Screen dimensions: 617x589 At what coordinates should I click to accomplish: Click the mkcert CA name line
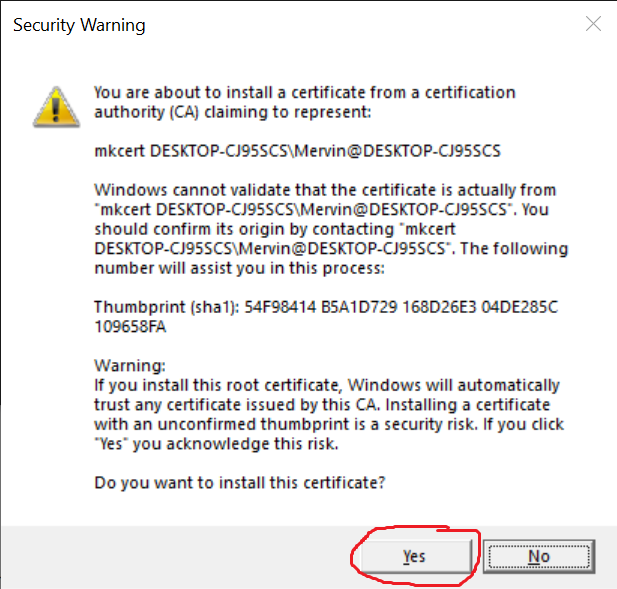click(296, 151)
